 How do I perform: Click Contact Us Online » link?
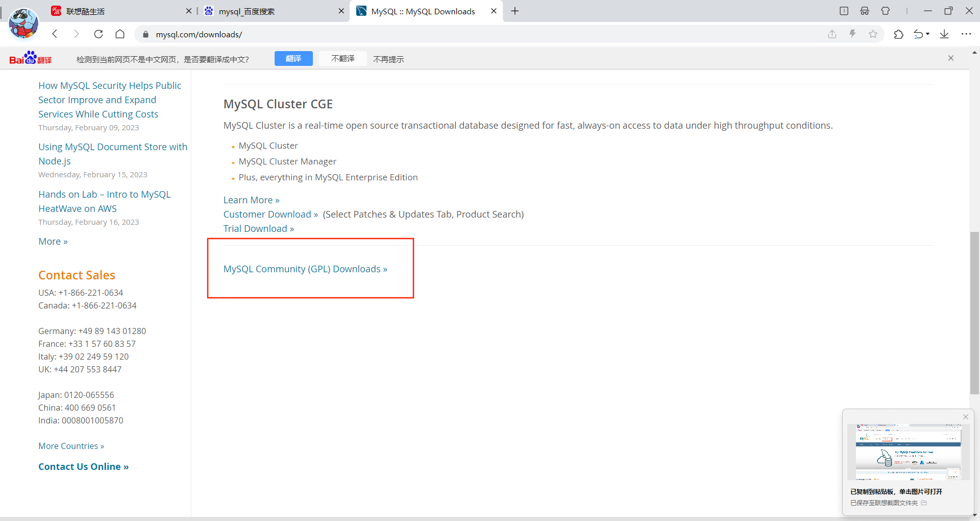click(x=84, y=466)
